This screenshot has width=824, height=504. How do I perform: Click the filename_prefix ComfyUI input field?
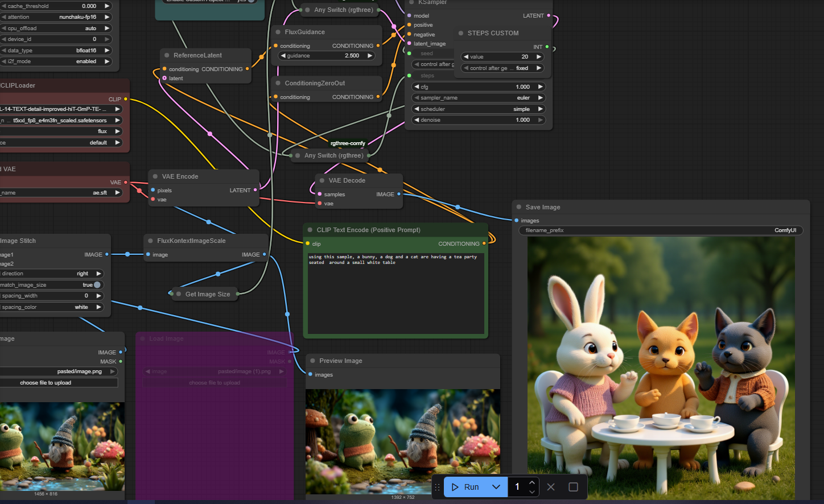(660, 230)
